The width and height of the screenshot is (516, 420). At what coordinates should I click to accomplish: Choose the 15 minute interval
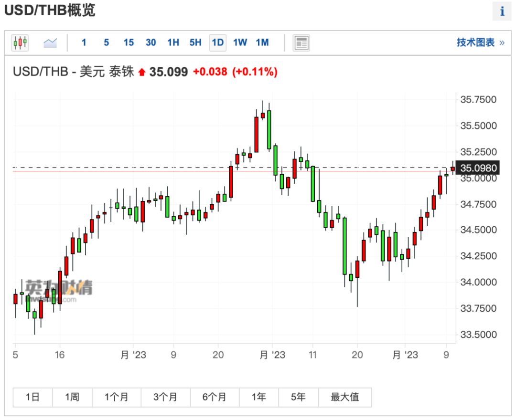129,42
